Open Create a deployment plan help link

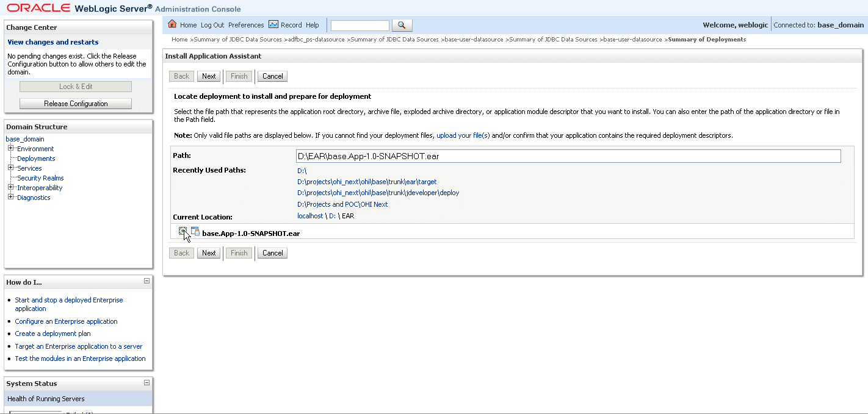52,334
